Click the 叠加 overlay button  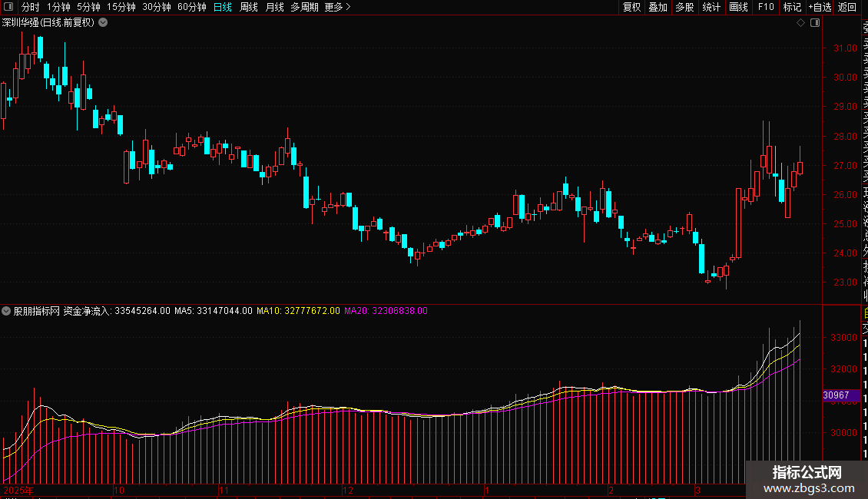tap(658, 7)
